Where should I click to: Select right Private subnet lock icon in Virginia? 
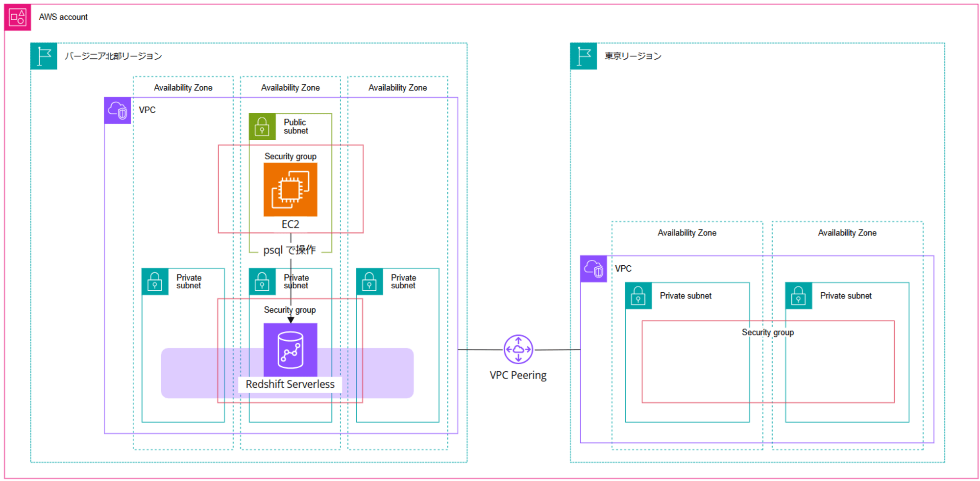pos(369,281)
